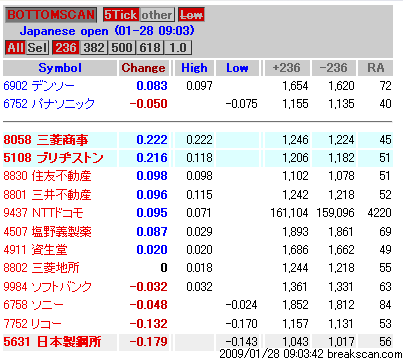Viewport: 403px width, 360px height.
Task: Open the 8801 三井不動産 symbol
Action: click(47, 195)
